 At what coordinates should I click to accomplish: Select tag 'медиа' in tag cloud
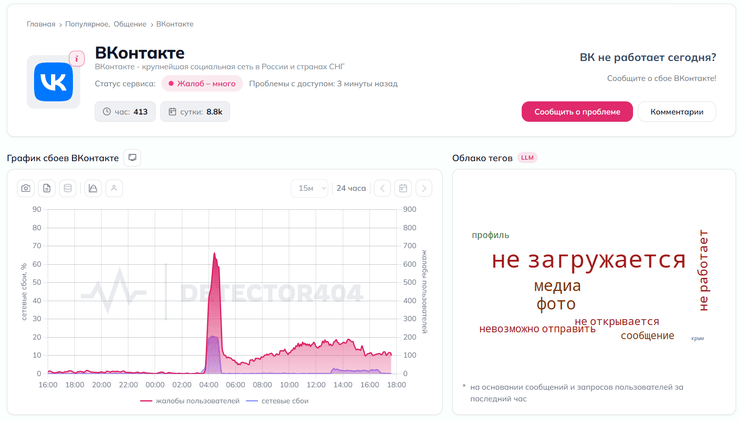(557, 286)
